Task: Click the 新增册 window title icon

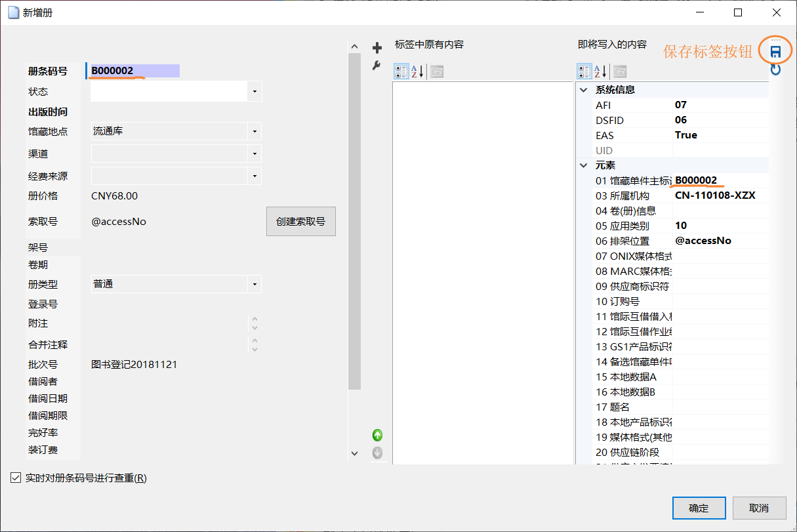Action: (12, 12)
